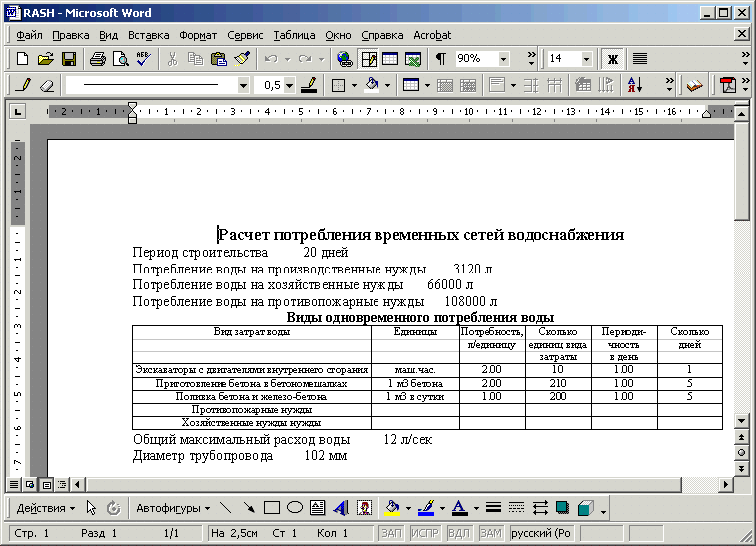This screenshot has width=756, height=546.
Task: Run the spelling check
Action: 143,59
